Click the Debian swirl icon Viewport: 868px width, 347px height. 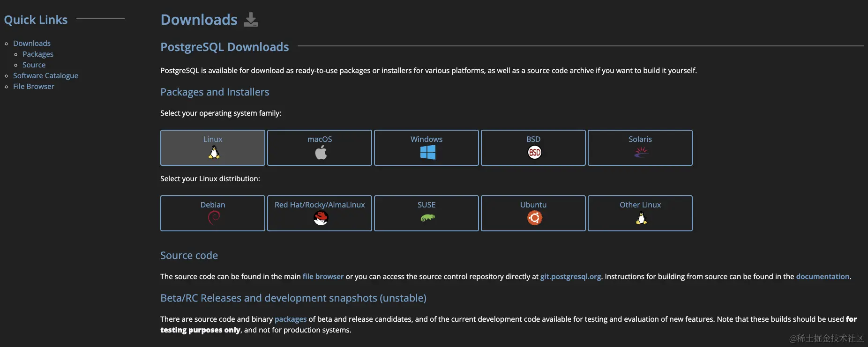[214, 218]
